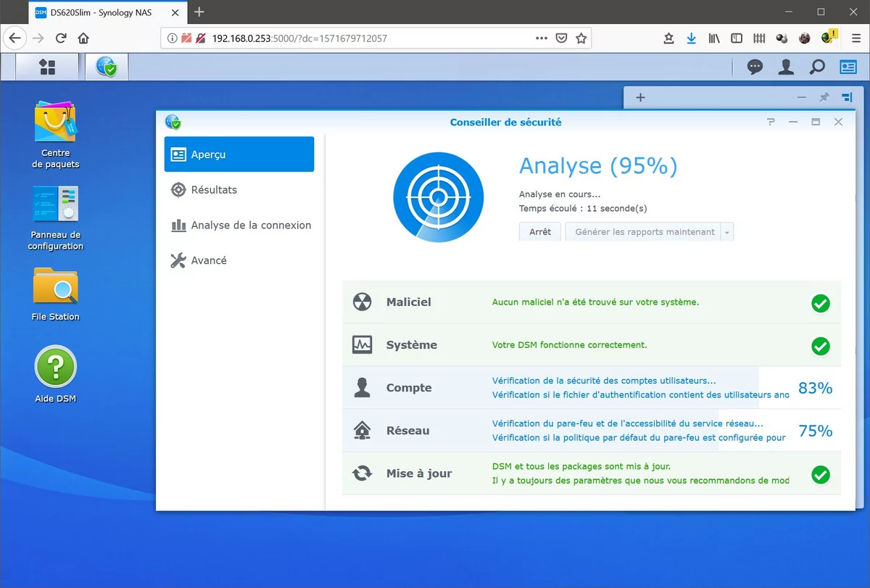Click the Réseau house icon

click(x=362, y=431)
